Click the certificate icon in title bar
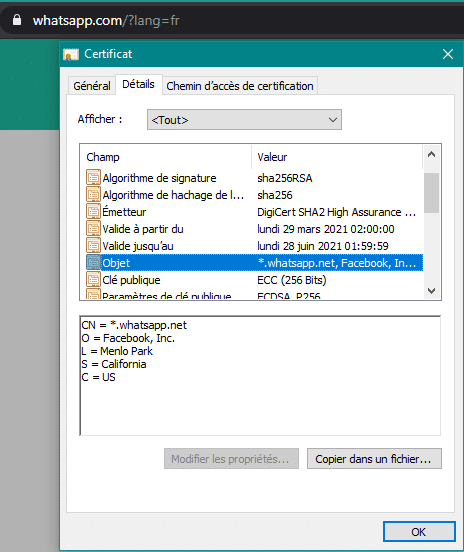 71,55
